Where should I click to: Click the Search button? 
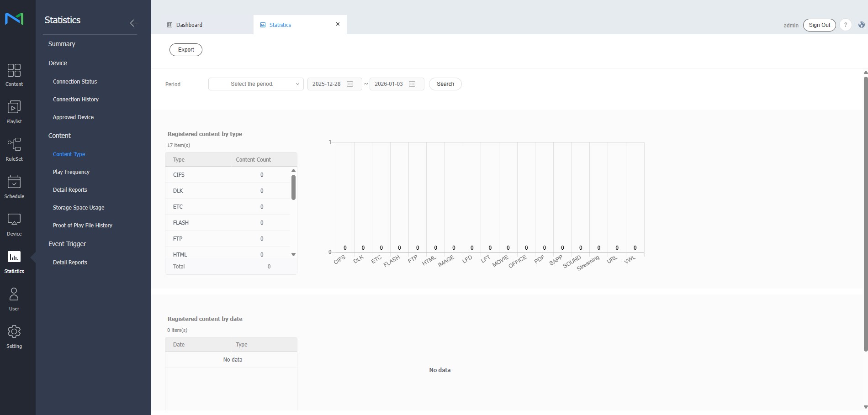pos(445,84)
